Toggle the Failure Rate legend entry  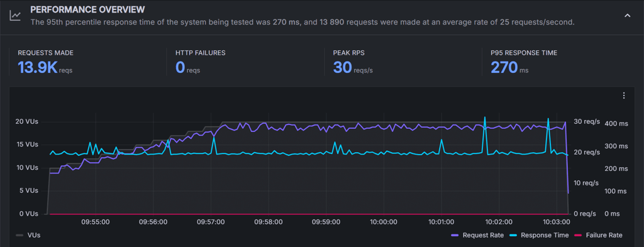[598, 235]
